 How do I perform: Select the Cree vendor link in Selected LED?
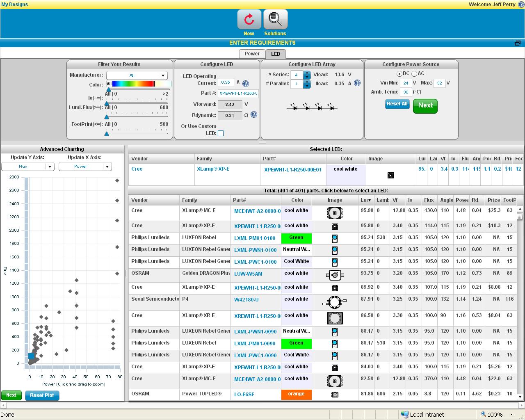(x=137, y=169)
